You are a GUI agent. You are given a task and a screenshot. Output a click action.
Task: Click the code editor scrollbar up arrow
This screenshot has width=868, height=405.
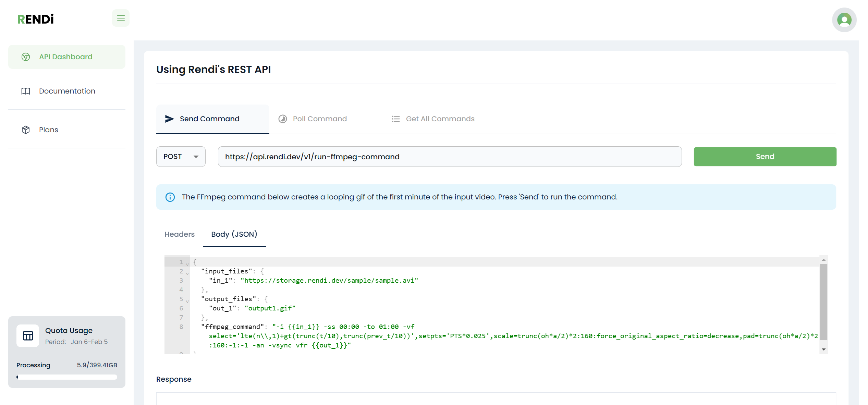(824, 260)
